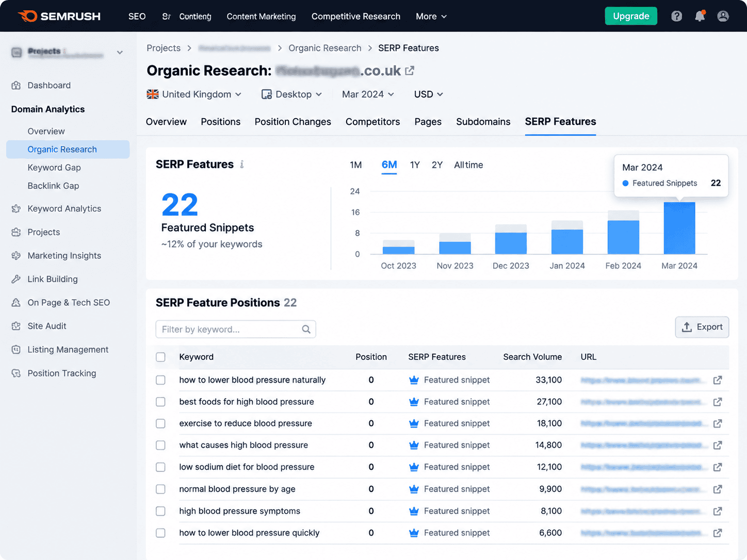Open the Competitors tab
747x560 pixels.
(372, 122)
